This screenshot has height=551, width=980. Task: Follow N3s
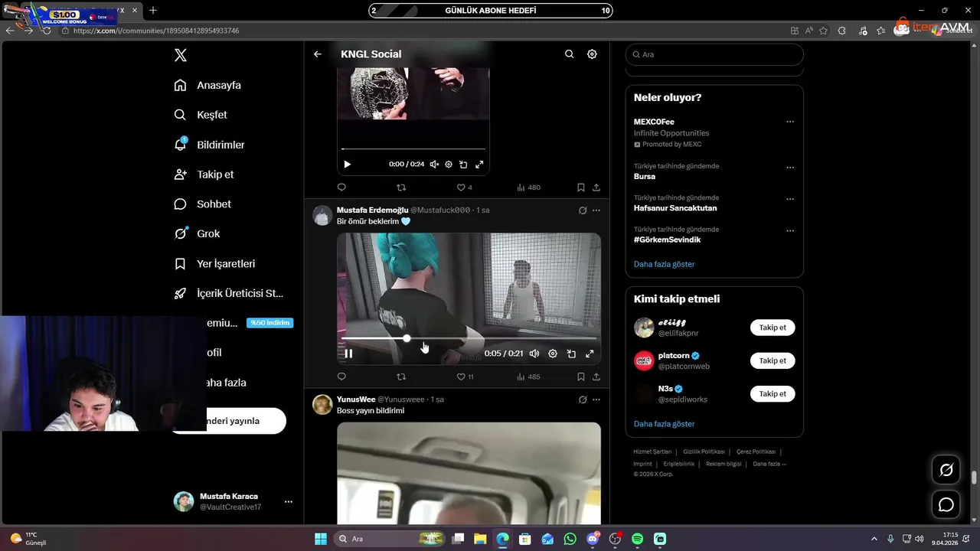click(x=773, y=393)
